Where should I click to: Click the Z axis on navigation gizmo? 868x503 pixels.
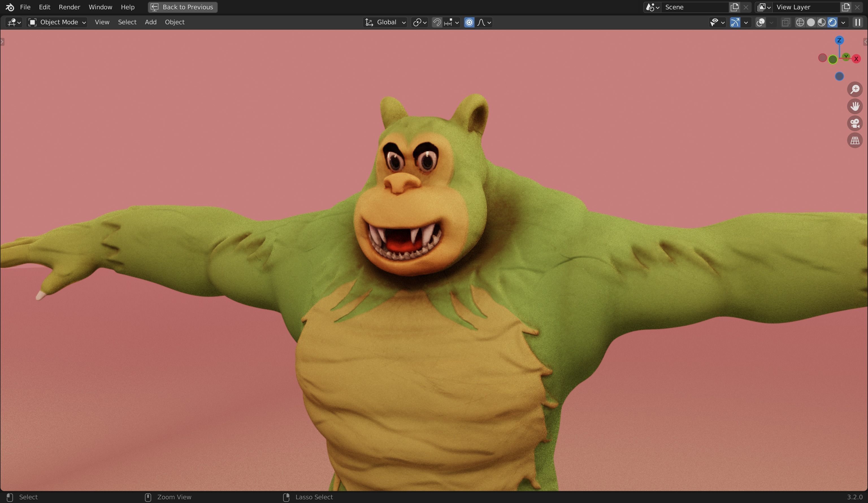click(x=839, y=40)
